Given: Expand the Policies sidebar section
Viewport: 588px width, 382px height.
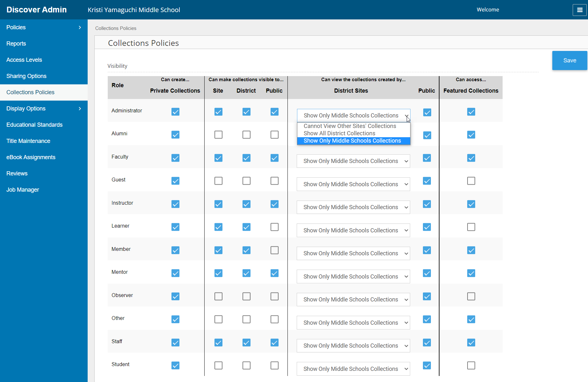Looking at the screenshot, I should (44, 27).
